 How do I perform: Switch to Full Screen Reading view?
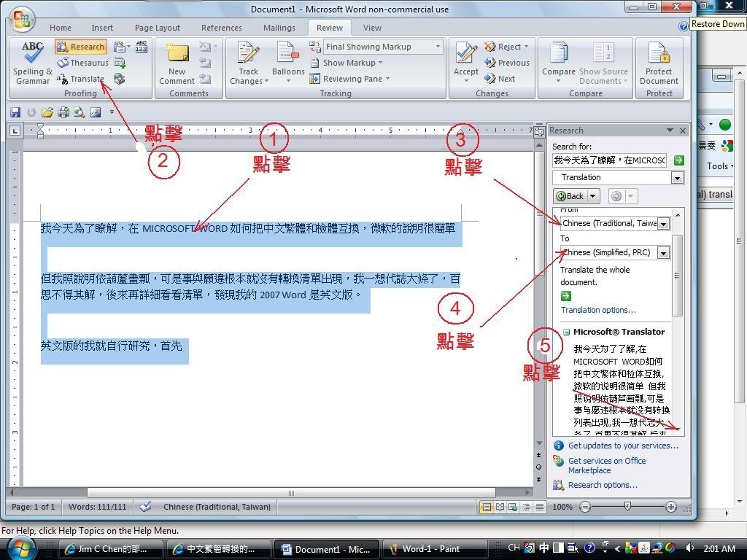tap(500, 507)
